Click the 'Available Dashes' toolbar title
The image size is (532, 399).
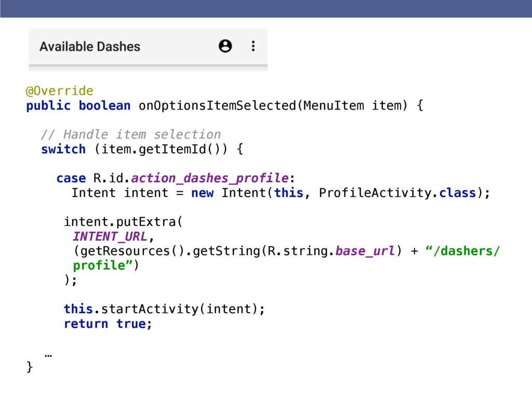[90, 46]
